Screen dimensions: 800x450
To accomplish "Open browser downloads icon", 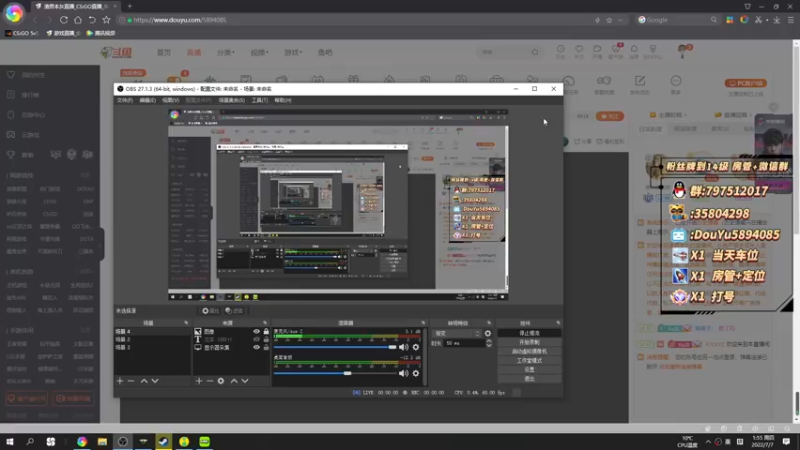I will pos(777,20).
